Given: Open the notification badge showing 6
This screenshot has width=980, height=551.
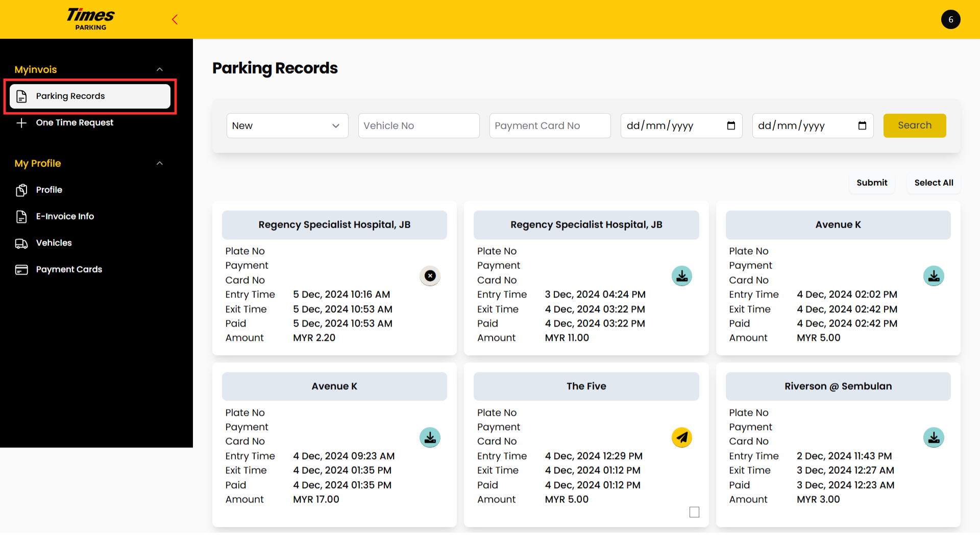Looking at the screenshot, I should [950, 19].
